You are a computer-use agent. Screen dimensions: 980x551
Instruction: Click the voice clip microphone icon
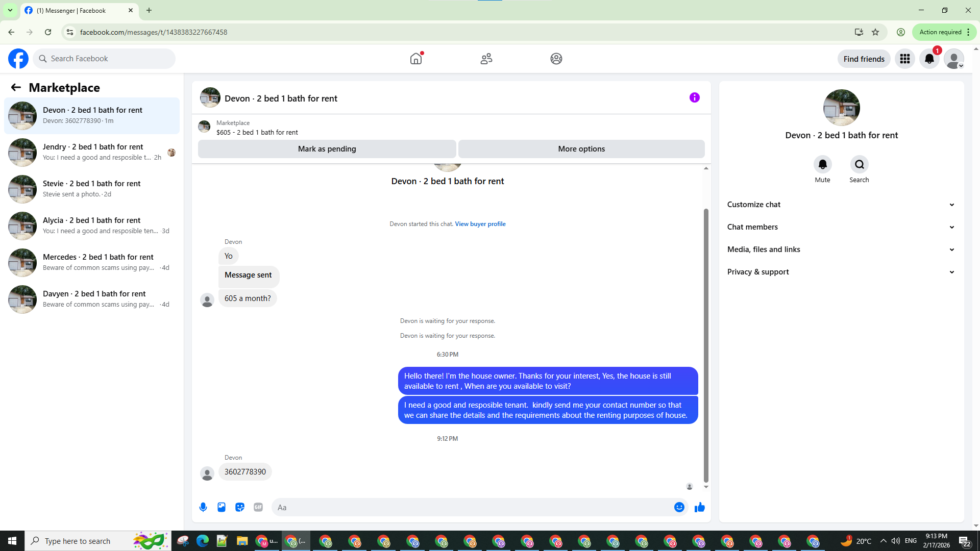click(x=203, y=507)
